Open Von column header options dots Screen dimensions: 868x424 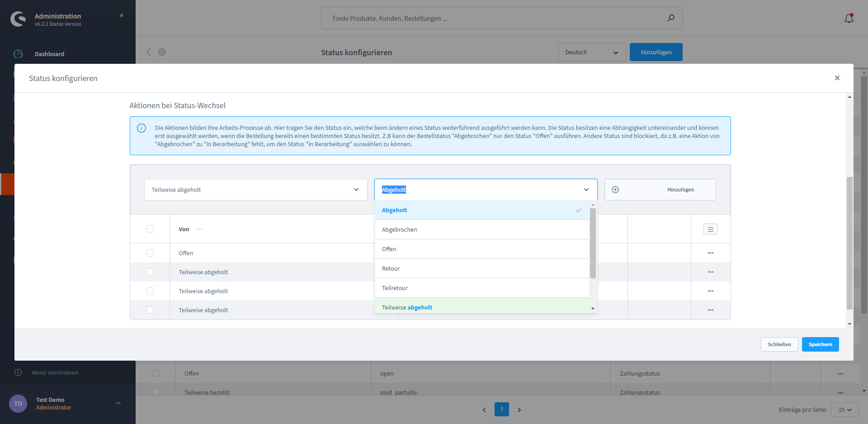pos(199,229)
